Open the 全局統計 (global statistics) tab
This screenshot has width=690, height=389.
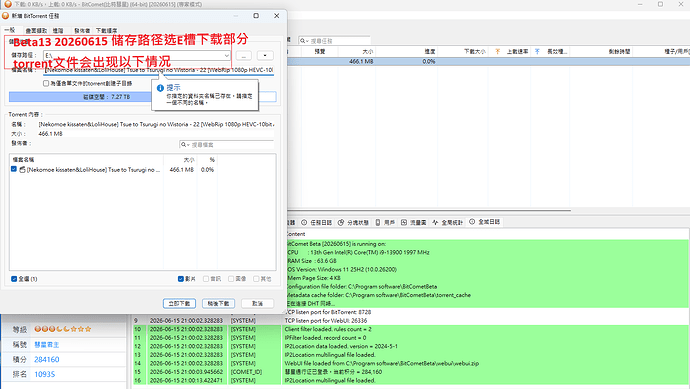pyautogui.click(x=447, y=223)
